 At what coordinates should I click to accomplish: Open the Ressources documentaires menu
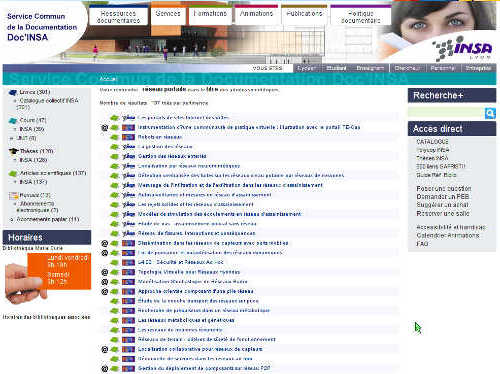click(118, 17)
